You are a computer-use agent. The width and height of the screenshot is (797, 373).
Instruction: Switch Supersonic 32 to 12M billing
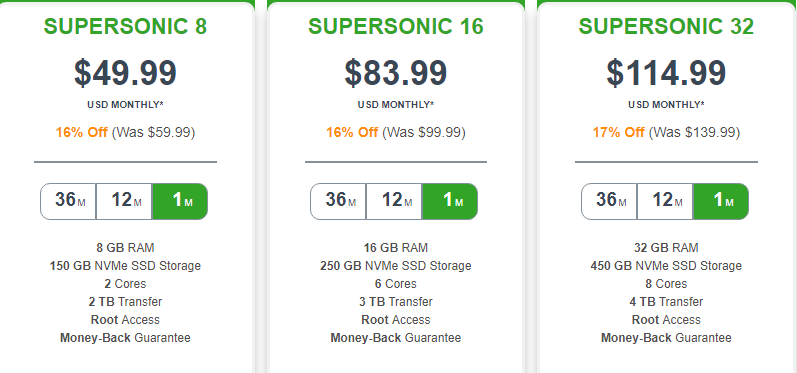click(x=665, y=201)
